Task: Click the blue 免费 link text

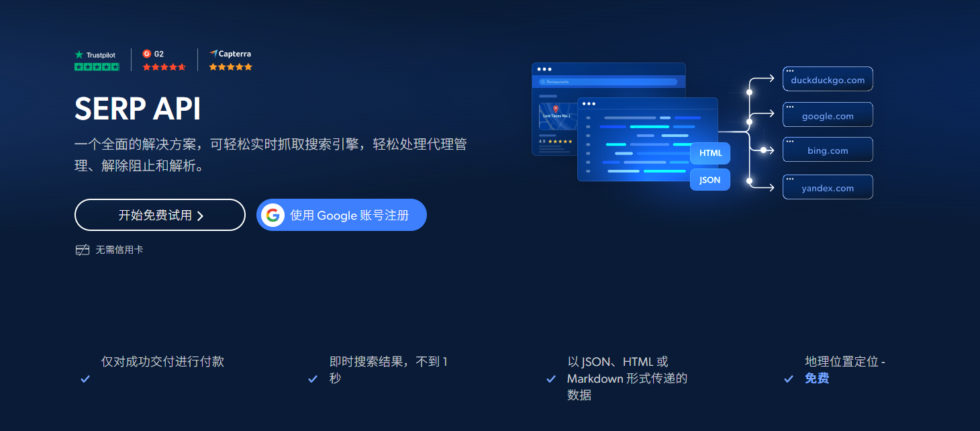Action: coord(816,378)
